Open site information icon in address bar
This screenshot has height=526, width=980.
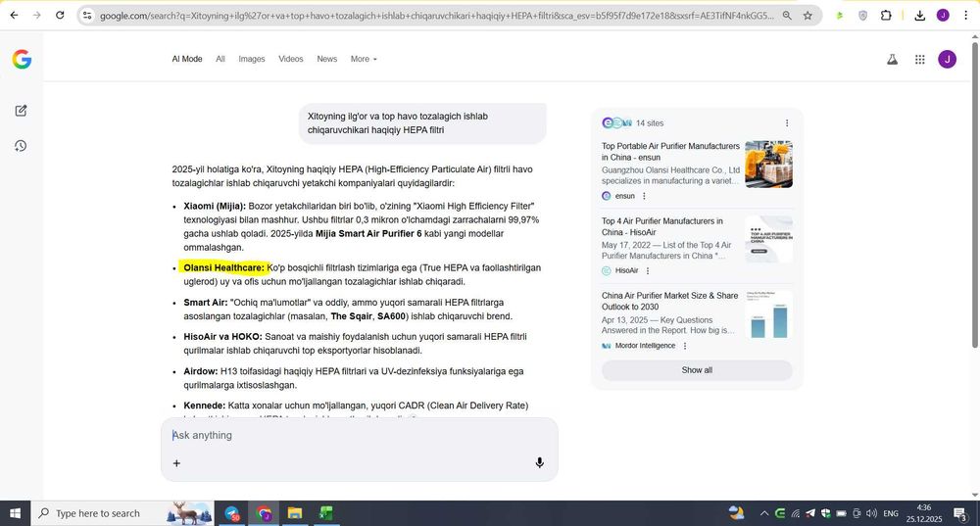[87, 15]
